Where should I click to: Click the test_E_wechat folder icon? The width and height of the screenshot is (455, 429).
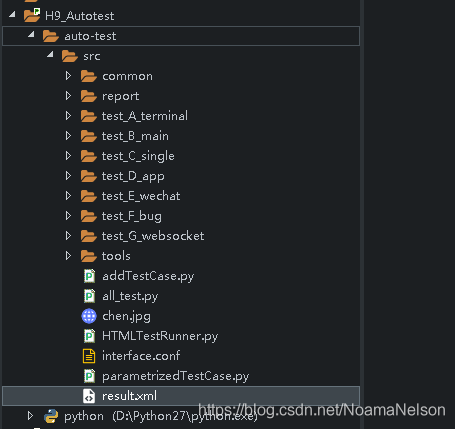pos(89,196)
